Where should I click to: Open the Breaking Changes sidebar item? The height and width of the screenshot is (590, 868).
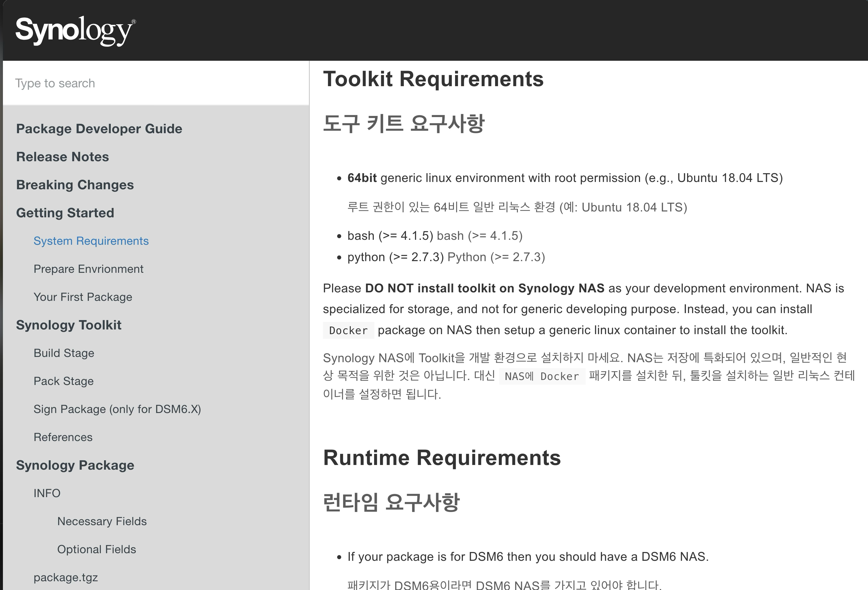pyautogui.click(x=75, y=185)
